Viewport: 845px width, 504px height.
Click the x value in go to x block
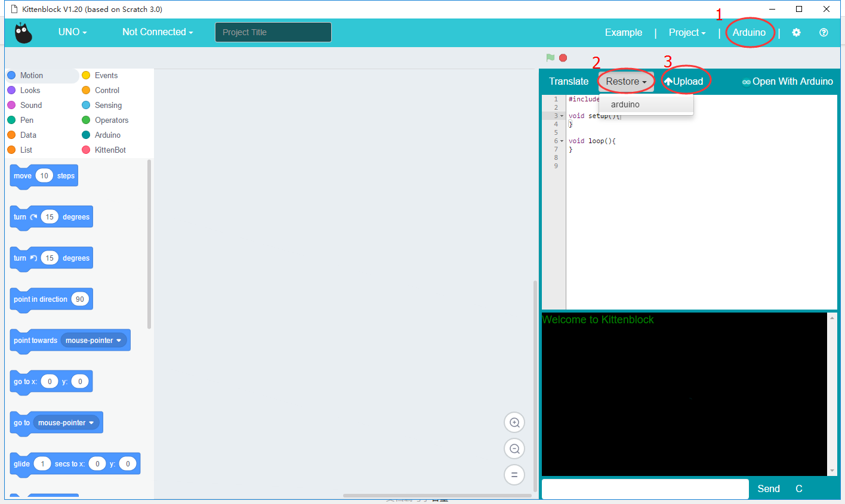[50, 382]
